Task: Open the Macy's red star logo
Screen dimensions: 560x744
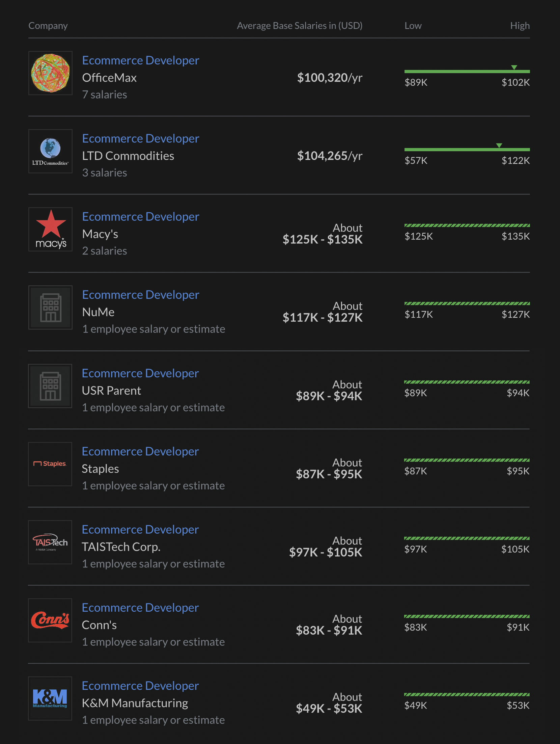Action: [50, 230]
